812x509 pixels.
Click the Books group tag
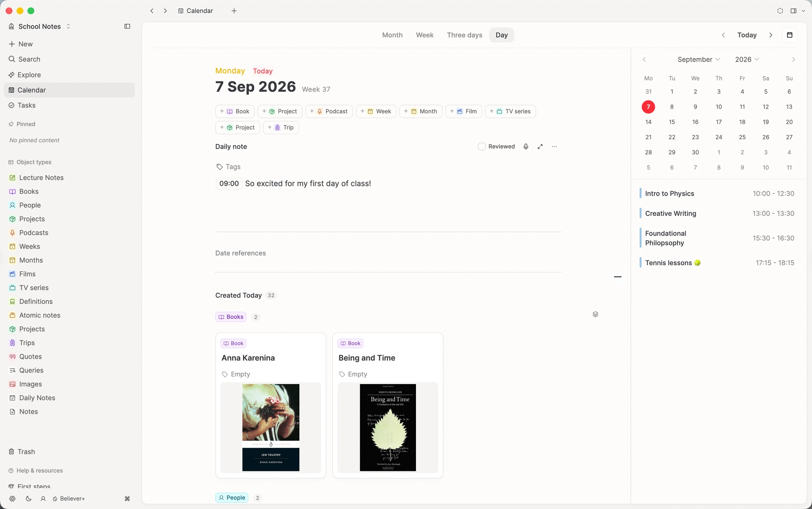click(231, 317)
